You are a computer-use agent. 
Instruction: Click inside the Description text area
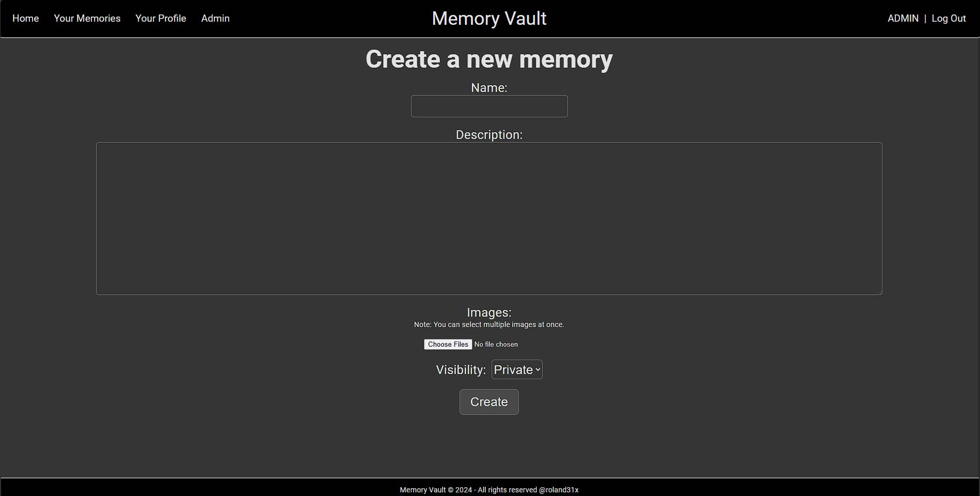click(x=489, y=218)
